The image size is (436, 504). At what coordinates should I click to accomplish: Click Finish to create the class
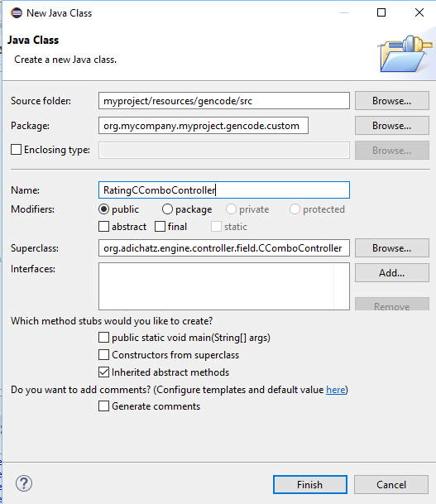[310, 484]
